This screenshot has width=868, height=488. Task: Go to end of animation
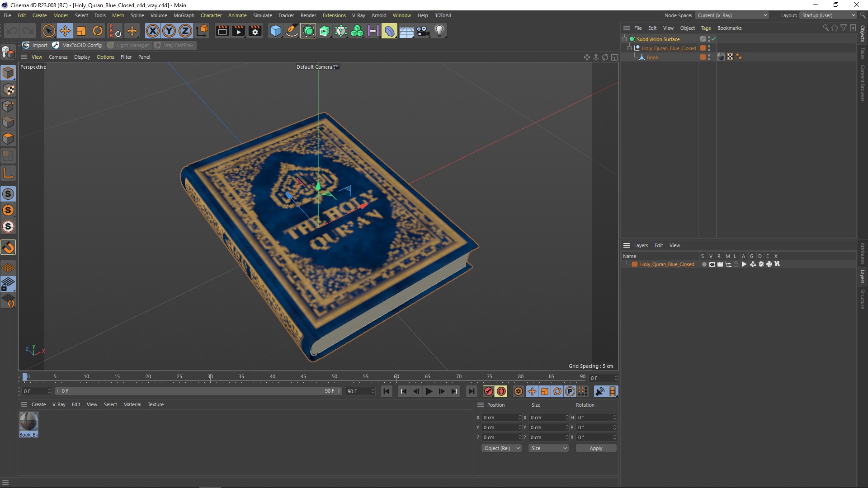click(x=471, y=391)
